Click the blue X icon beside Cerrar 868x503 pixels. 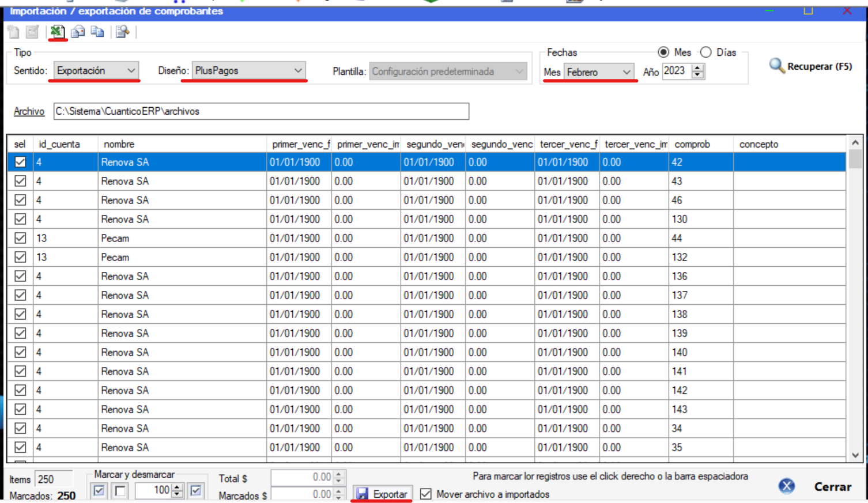pos(787,486)
